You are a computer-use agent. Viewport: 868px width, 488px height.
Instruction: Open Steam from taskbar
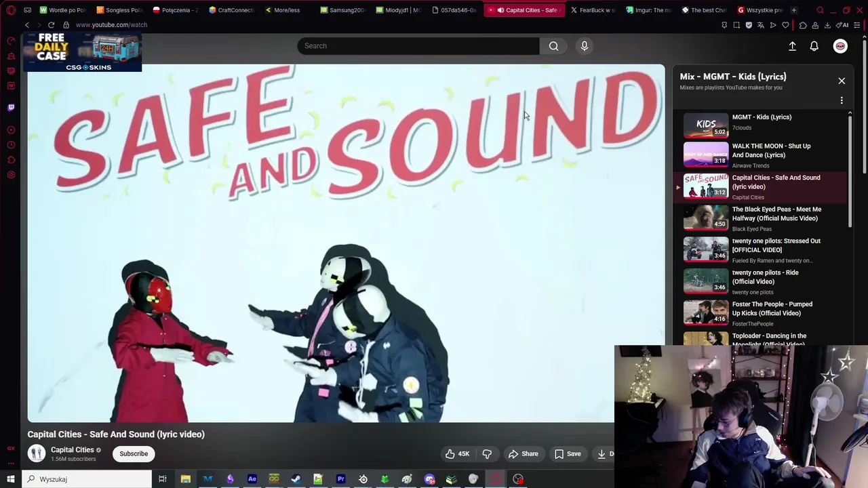pyautogui.click(x=296, y=479)
